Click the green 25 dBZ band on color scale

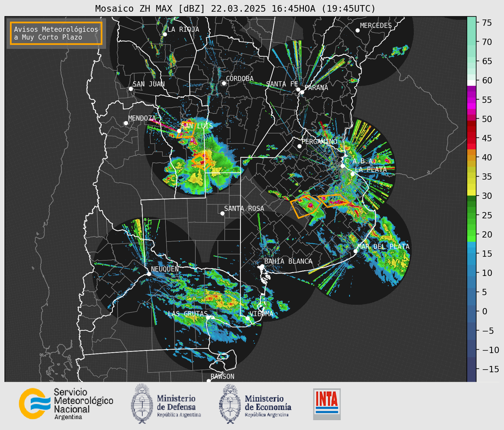coord(471,215)
